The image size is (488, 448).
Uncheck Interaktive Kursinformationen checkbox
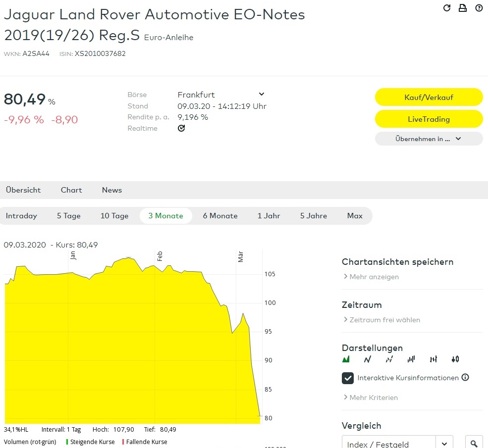click(x=348, y=378)
